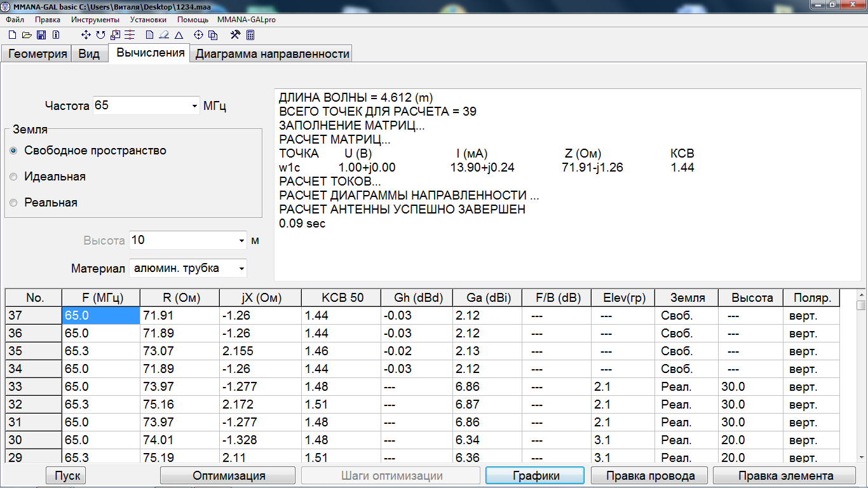
Task: Select the Вычисления tab
Action: tap(150, 53)
